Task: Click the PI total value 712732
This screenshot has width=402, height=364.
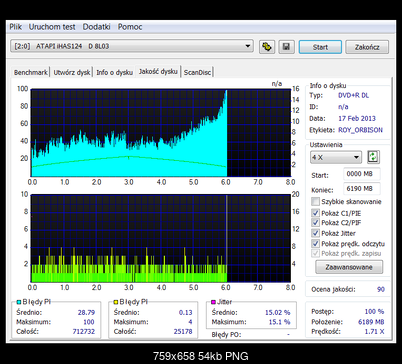Action: point(84,331)
